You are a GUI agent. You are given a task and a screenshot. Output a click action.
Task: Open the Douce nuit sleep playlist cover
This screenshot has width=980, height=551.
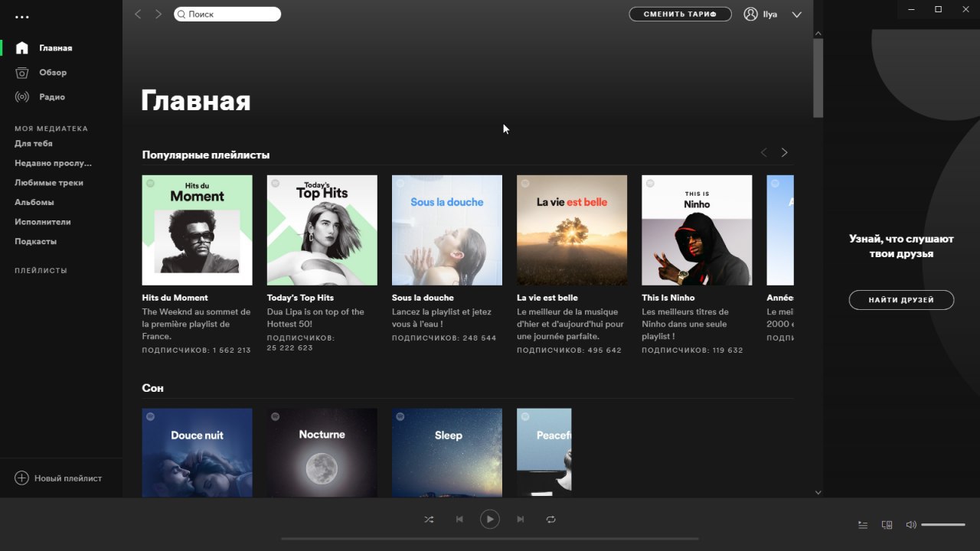click(198, 453)
